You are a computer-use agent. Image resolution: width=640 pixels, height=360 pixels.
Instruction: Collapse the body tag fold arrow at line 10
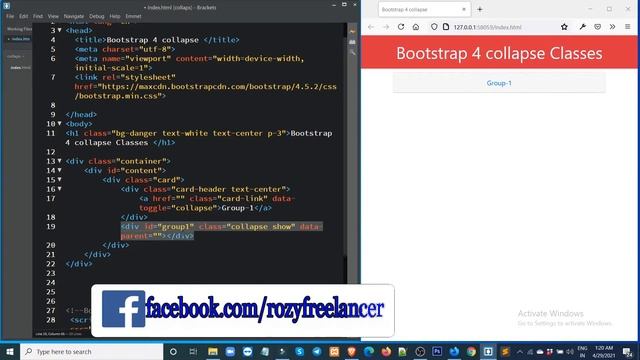point(60,123)
